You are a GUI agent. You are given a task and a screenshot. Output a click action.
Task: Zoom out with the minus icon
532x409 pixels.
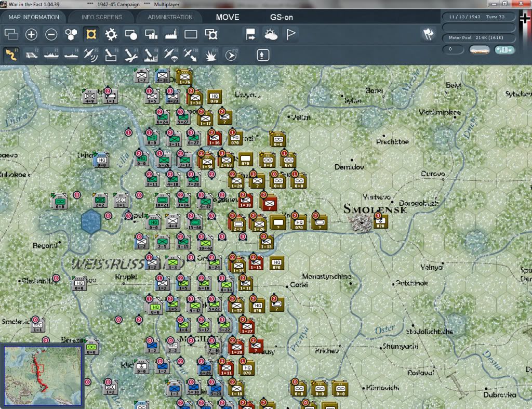[51, 34]
